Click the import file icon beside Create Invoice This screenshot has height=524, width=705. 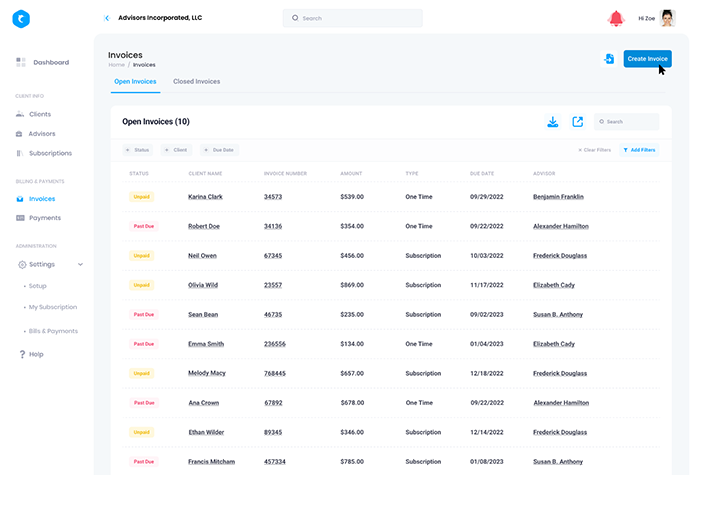(608, 59)
